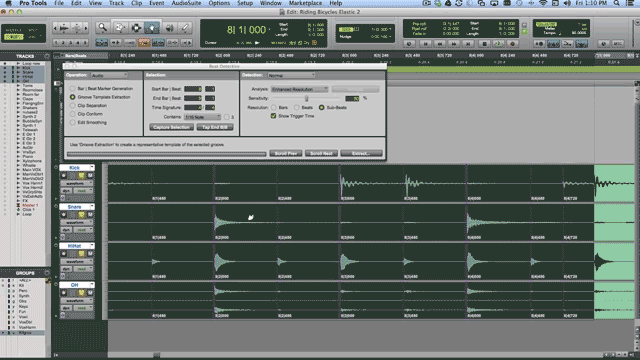Click the Stop transport button

pos(484,44)
